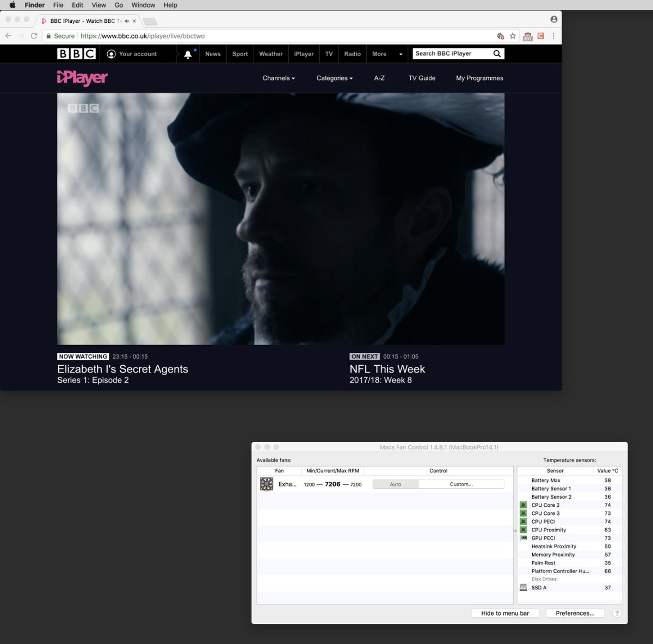Select the SSD A drive row
Viewport: 653px width, 644px height.
[569, 587]
